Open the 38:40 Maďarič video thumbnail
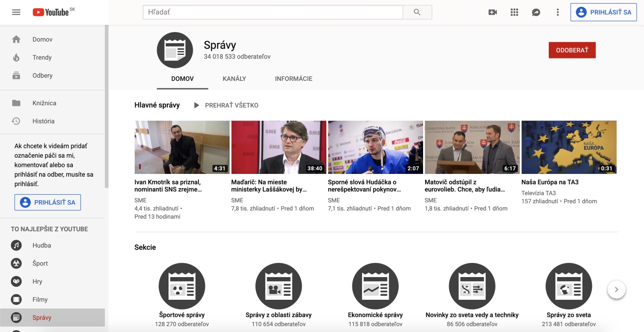The height and width of the screenshot is (332, 644). coord(279,147)
